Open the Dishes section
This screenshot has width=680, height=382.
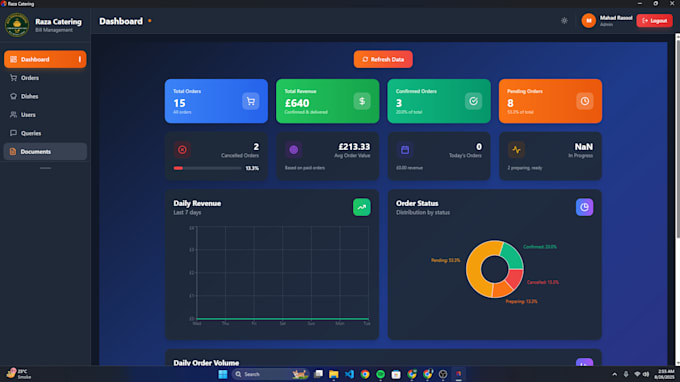(45, 96)
